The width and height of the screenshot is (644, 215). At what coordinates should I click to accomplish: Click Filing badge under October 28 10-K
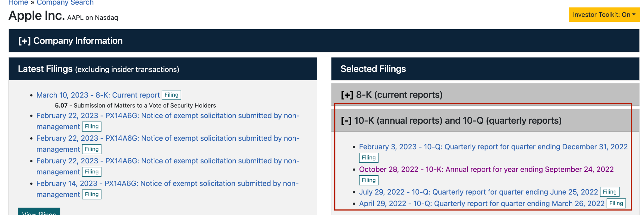pyautogui.click(x=369, y=180)
